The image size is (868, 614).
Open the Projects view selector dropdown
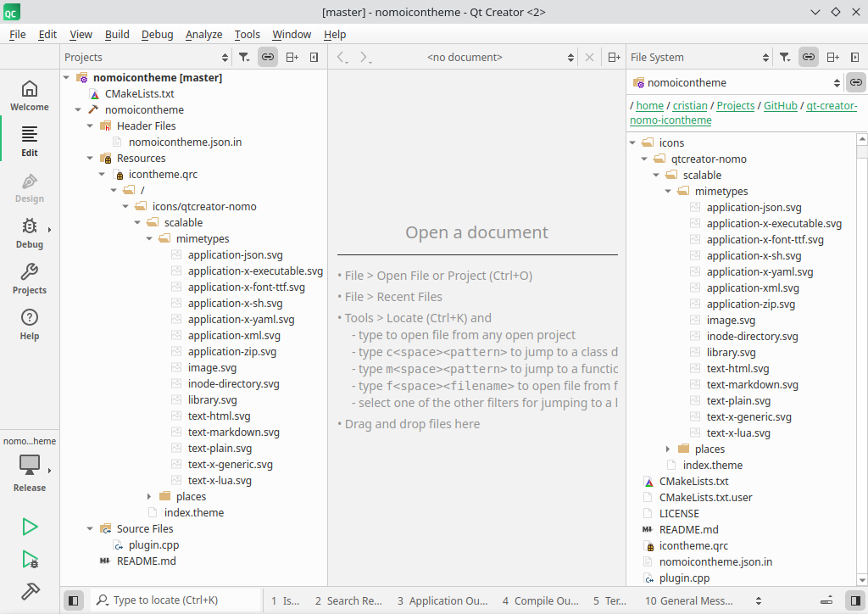[x=146, y=57]
